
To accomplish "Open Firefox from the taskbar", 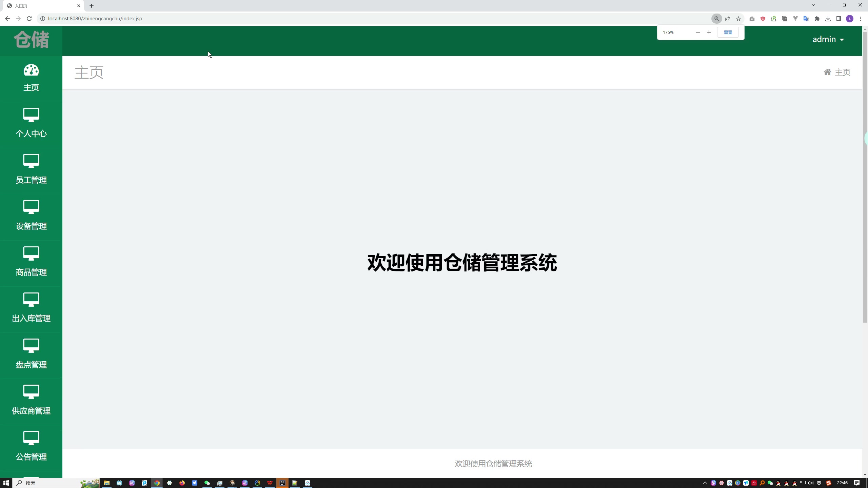I will point(182,483).
